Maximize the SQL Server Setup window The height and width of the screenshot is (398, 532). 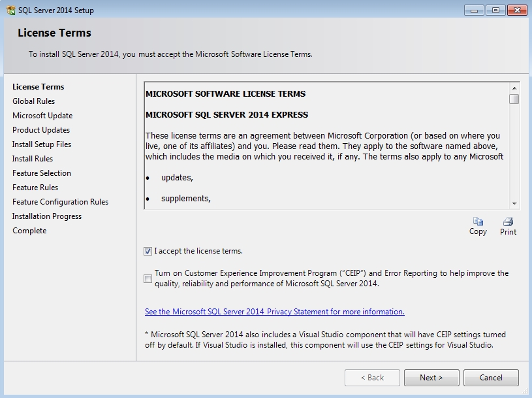coord(495,10)
